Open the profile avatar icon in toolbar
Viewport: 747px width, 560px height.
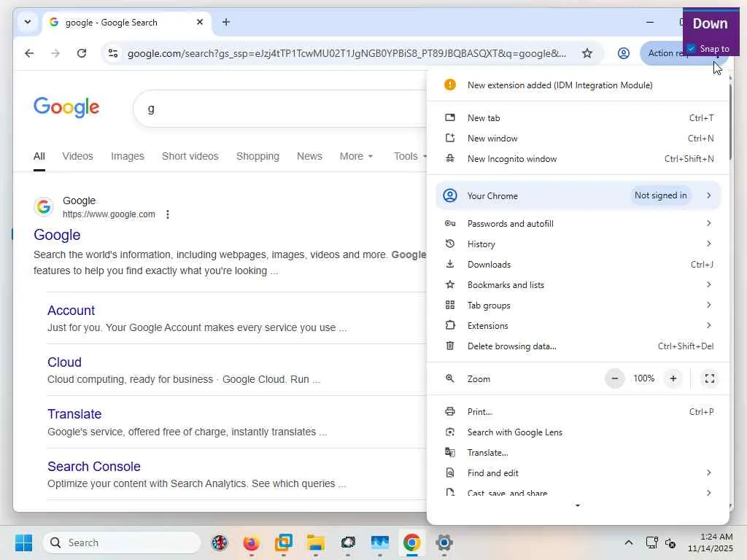[x=623, y=53]
